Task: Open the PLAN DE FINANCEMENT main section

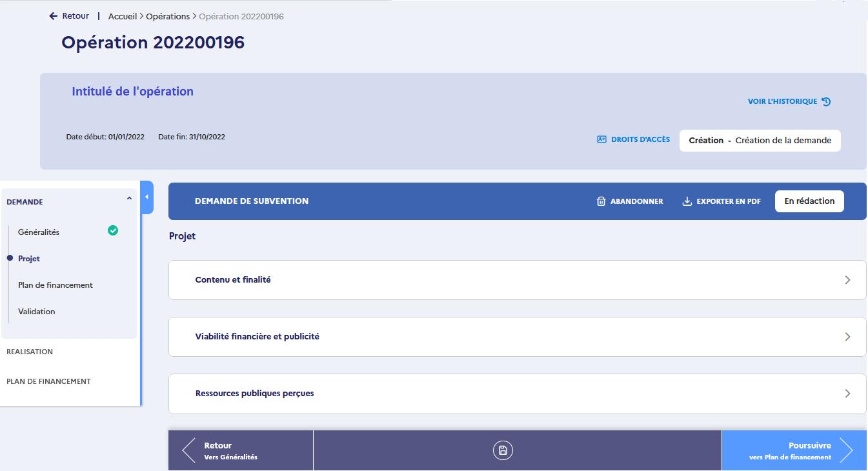Action: pos(48,381)
